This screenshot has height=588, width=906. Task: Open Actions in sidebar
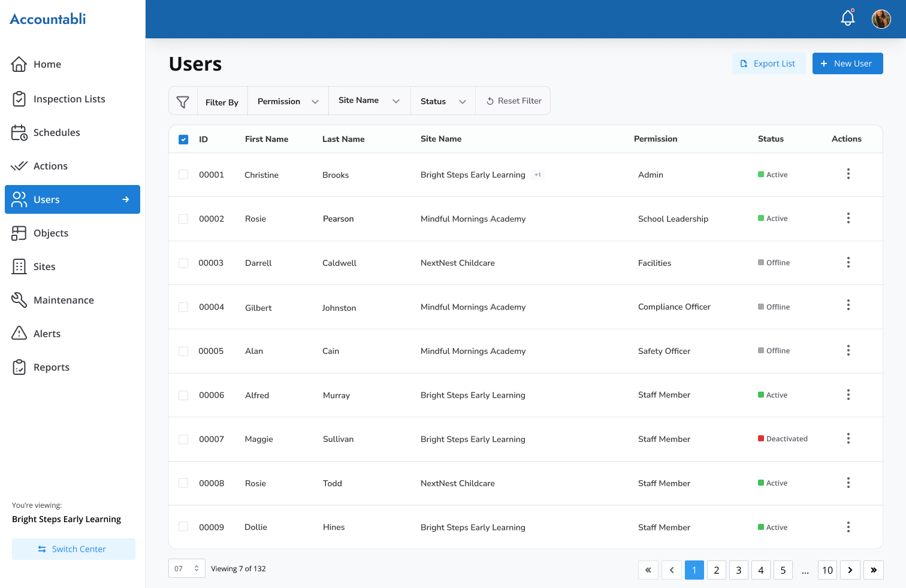[x=73, y=166]
